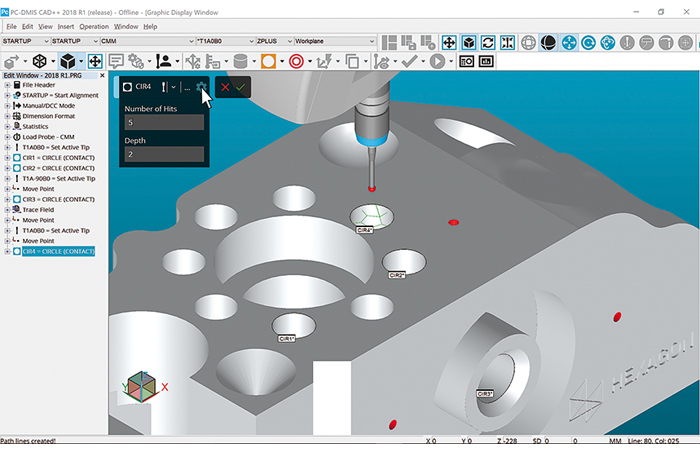Toggle the translate arrows button in top toolbar

pos(449,43)
